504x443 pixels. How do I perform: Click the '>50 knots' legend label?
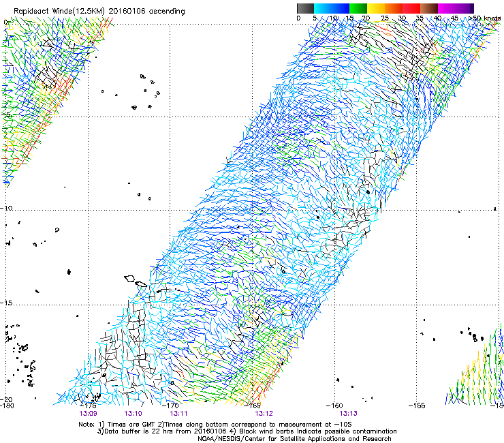click(x=484, y=18)
